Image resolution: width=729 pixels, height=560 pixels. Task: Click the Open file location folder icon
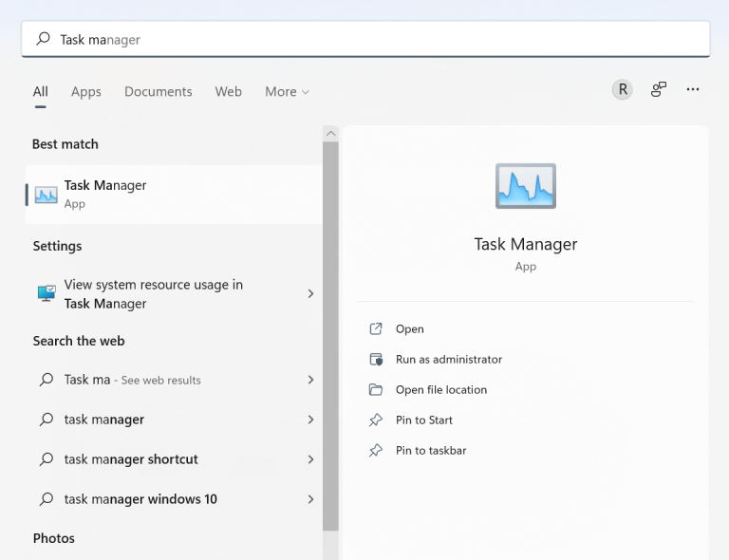point(376,389)
